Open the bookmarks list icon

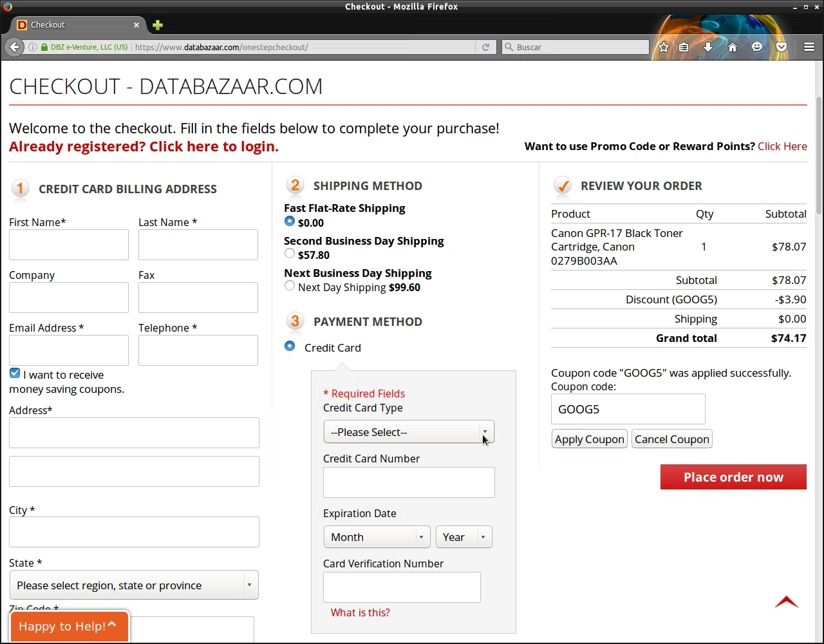[x=684, y=47]
